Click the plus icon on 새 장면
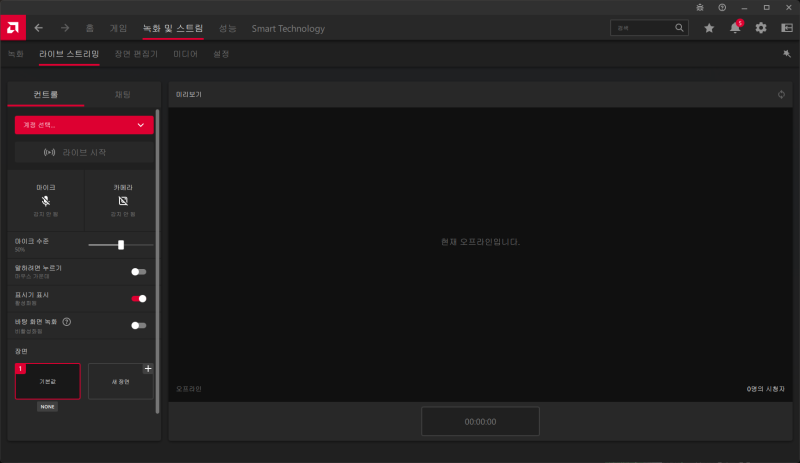Image resolution: width=800 pixels, height=463 pixels. (x=148, y=369)
